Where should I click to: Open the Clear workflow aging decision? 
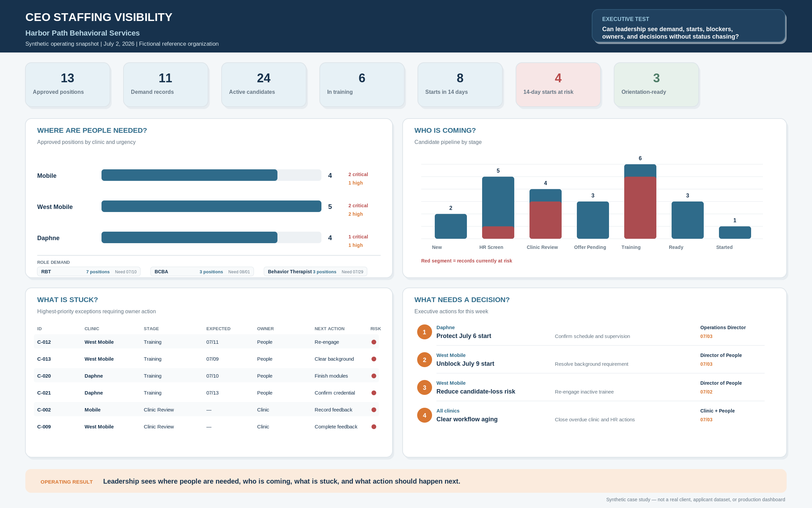[467, 419]
